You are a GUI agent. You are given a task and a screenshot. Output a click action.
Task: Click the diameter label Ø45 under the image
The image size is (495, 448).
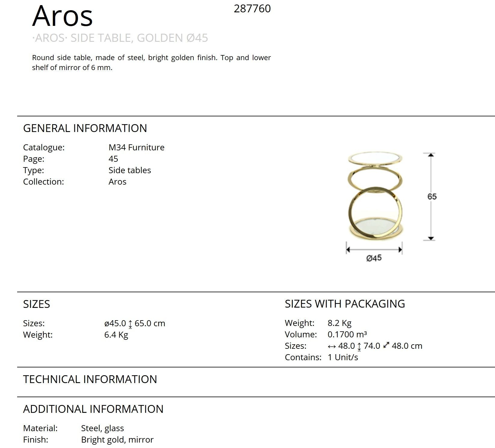coord(374,258)
